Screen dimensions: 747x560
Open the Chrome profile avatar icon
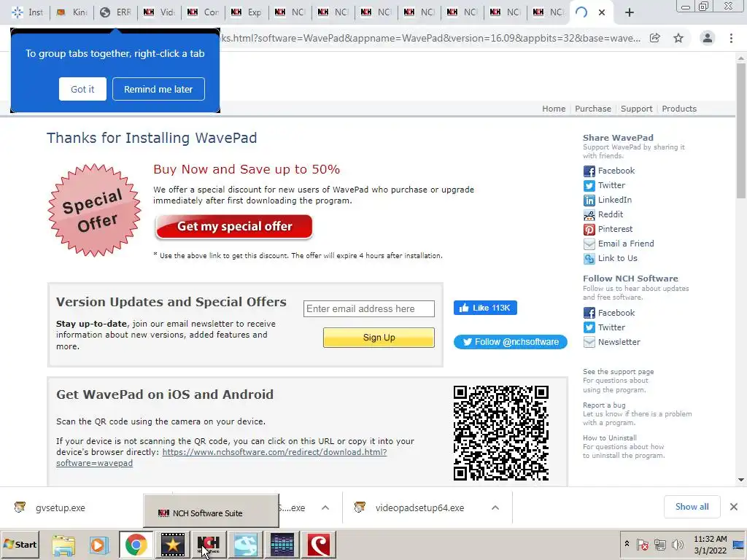[708, 38]
